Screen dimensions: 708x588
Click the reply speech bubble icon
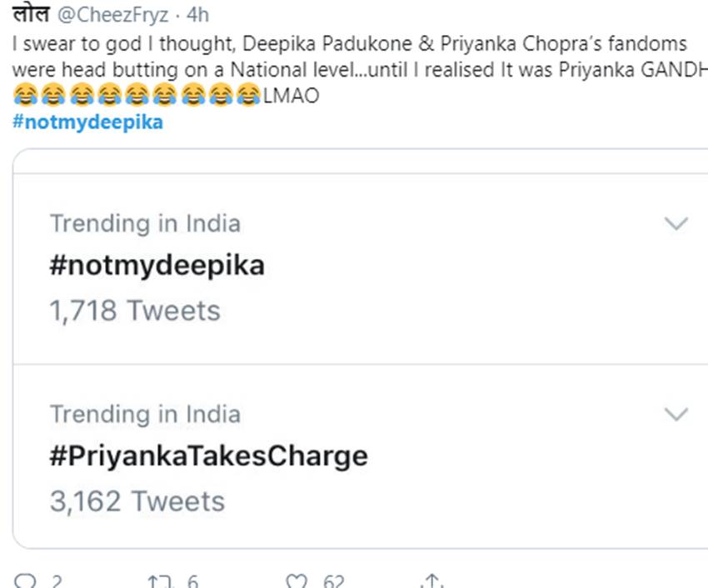coord(27,582)
